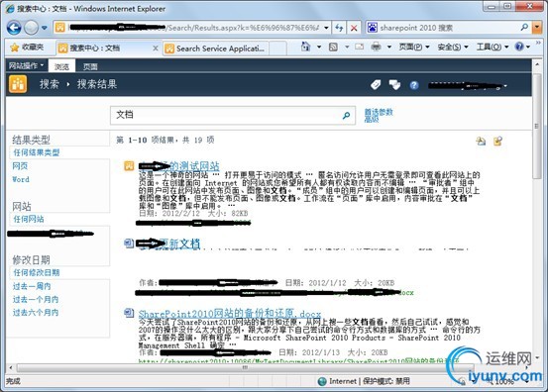Click the browser search magnifier icon
Screen dimensions: 548x392
click(x=524, y=28)
